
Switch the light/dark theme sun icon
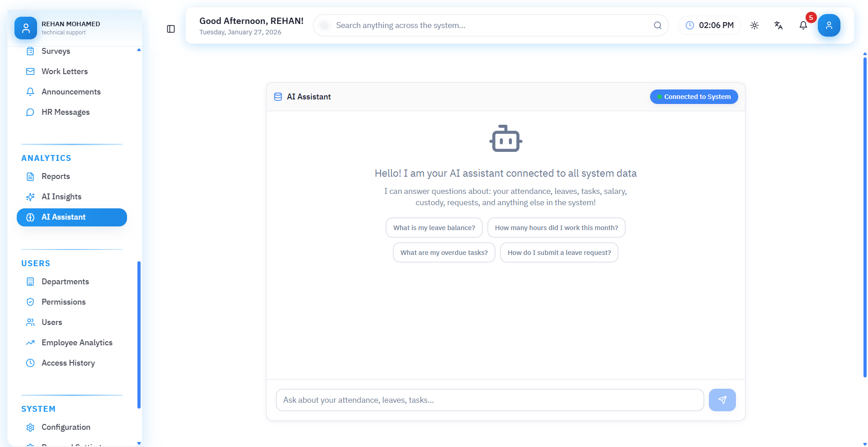755,25
